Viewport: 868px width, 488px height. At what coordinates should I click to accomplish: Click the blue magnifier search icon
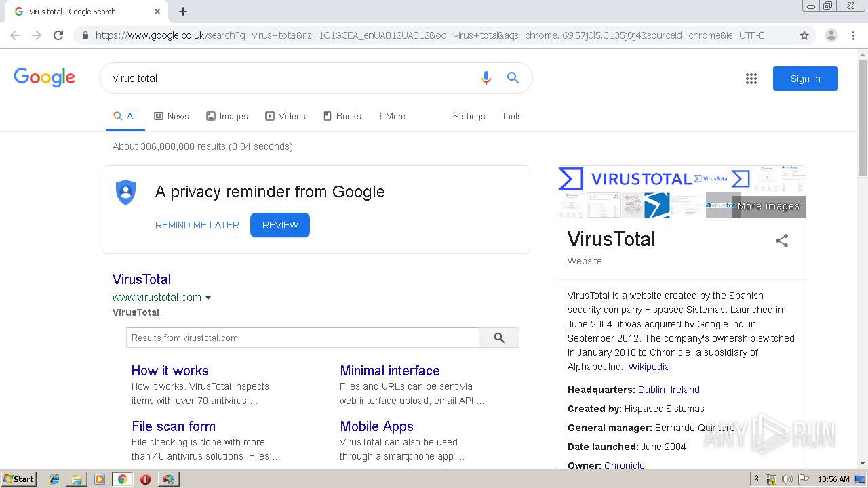coord(513,78)
